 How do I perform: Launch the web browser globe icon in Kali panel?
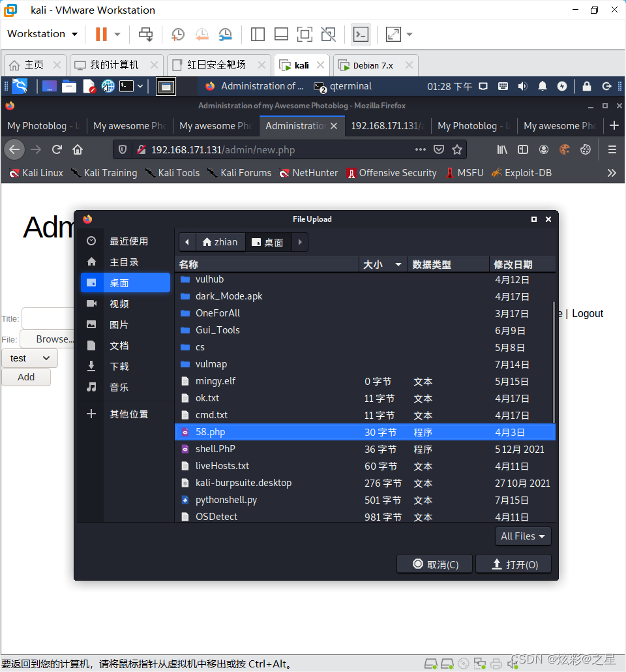108,86
